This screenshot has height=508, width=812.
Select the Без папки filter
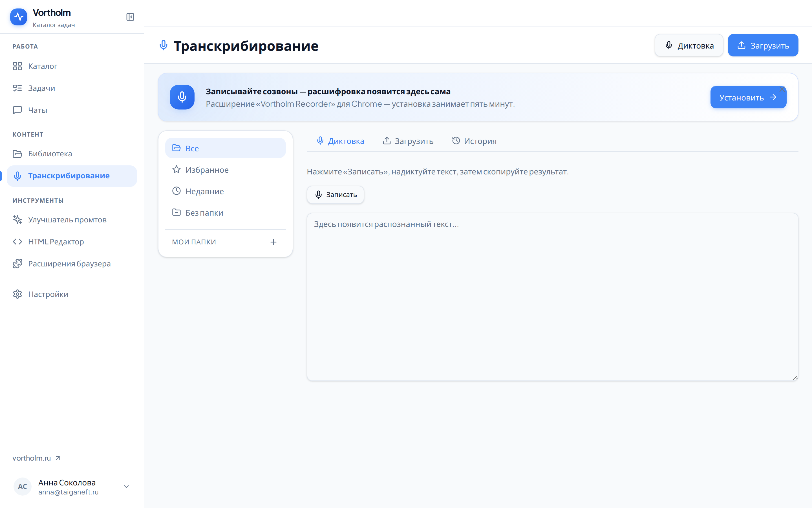[x=226, y=213]
